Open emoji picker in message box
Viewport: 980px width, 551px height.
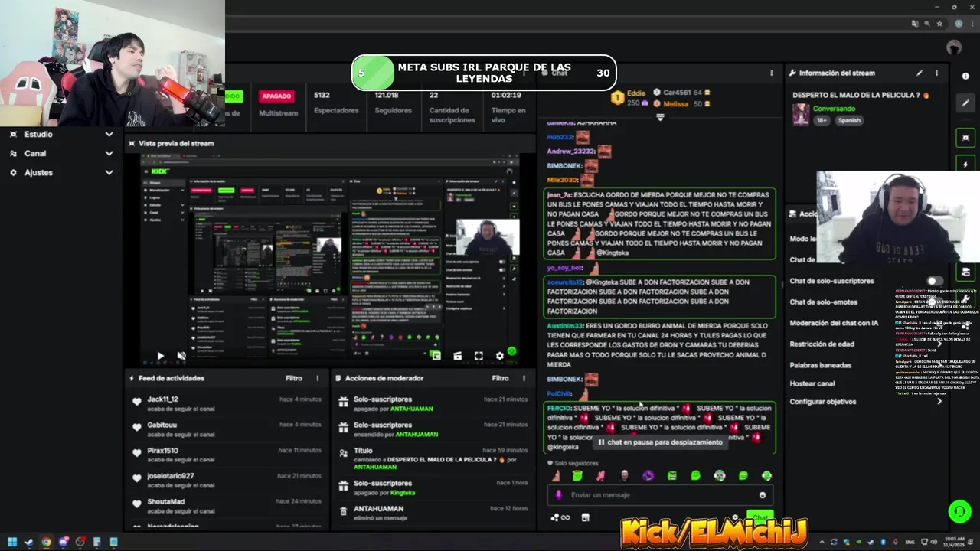tap(762, 495)
